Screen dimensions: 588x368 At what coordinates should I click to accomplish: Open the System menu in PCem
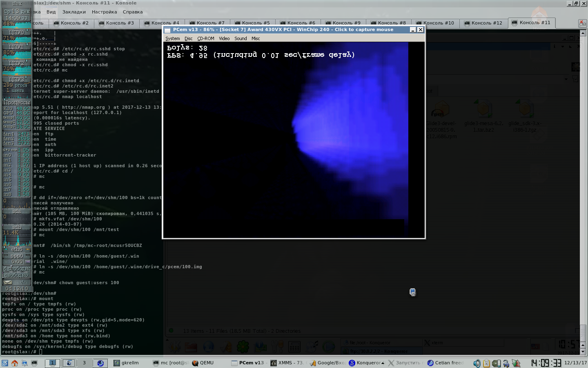[x=172, y=38]
